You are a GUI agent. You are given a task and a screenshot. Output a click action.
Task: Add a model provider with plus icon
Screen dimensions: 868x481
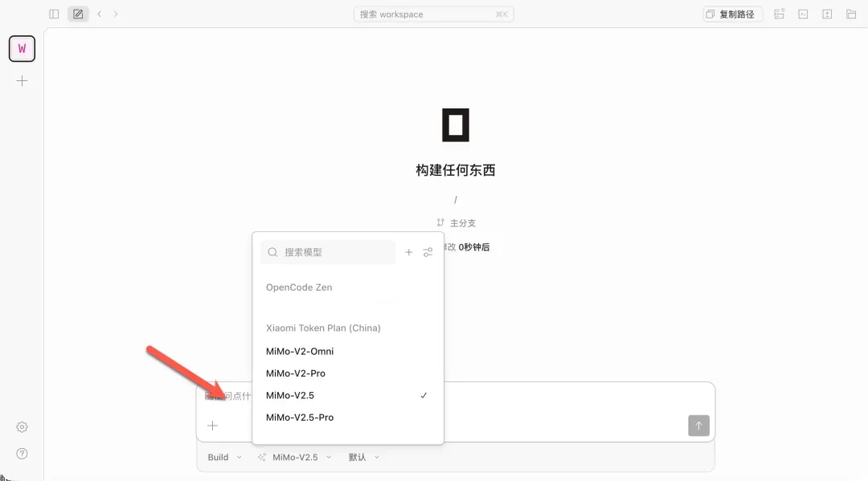pyautogui.click(x=408, y=252)
